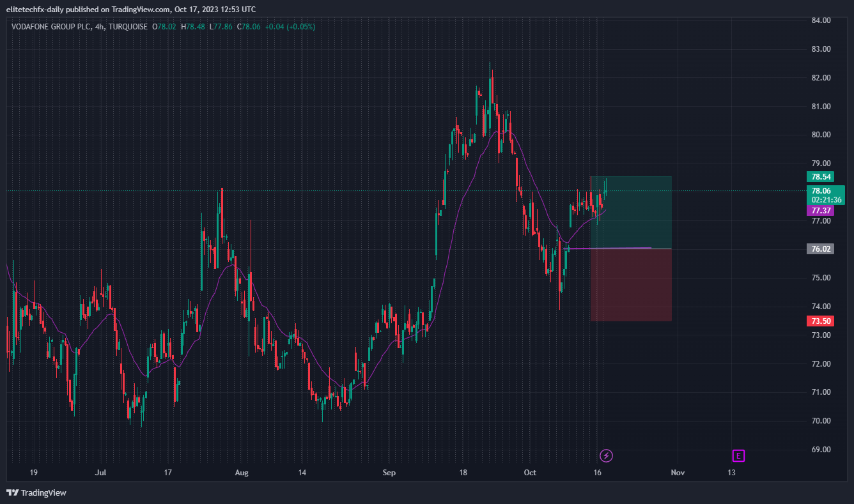Click the 18 date label on time axis
The image size is (854, 504).
(463, 473)
